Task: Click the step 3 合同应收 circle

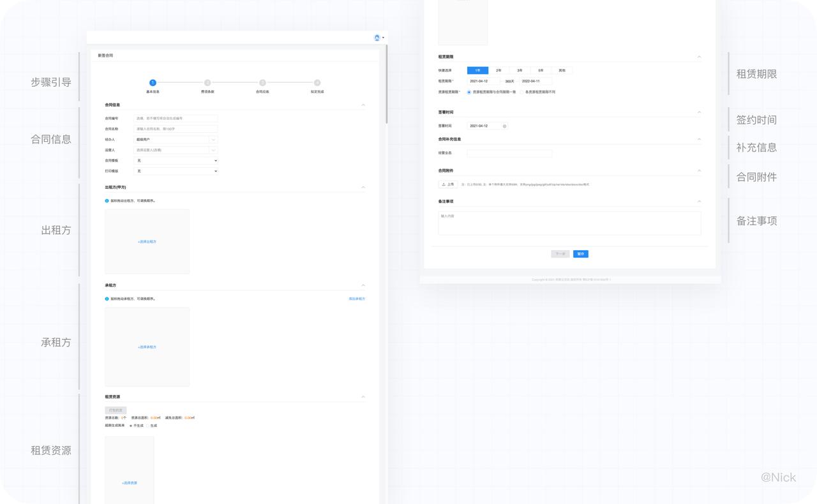Action: pos(262,82)
